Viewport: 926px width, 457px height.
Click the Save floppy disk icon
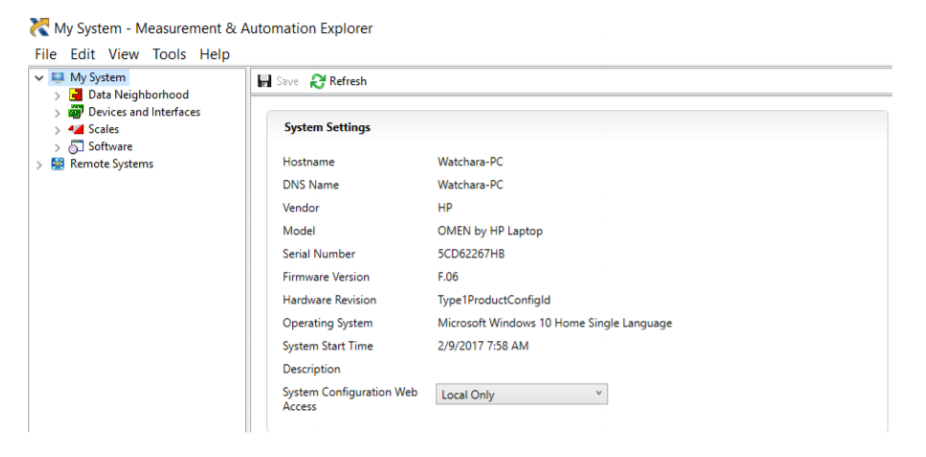pos(264,81)
